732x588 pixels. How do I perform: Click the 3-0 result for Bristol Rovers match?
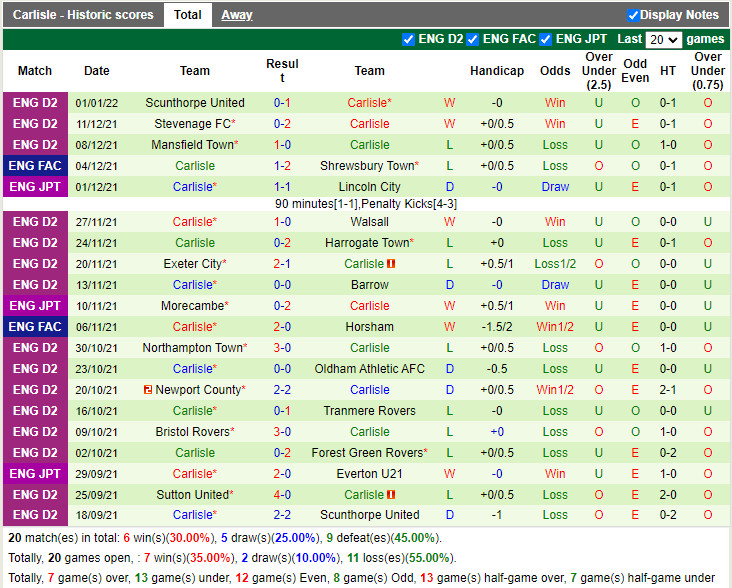tap(282, 432)
